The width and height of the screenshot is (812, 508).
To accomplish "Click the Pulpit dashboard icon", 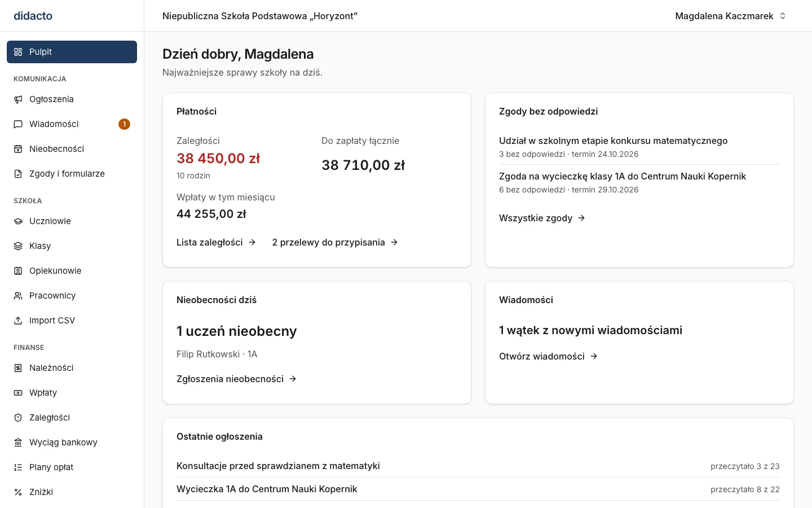I will pos(18,52).
